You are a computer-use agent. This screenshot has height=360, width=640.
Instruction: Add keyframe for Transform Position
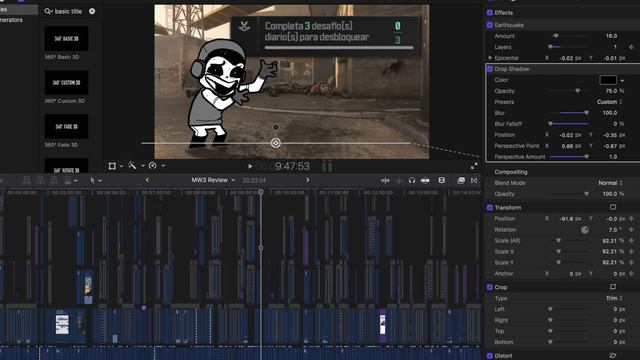[631, 219]
